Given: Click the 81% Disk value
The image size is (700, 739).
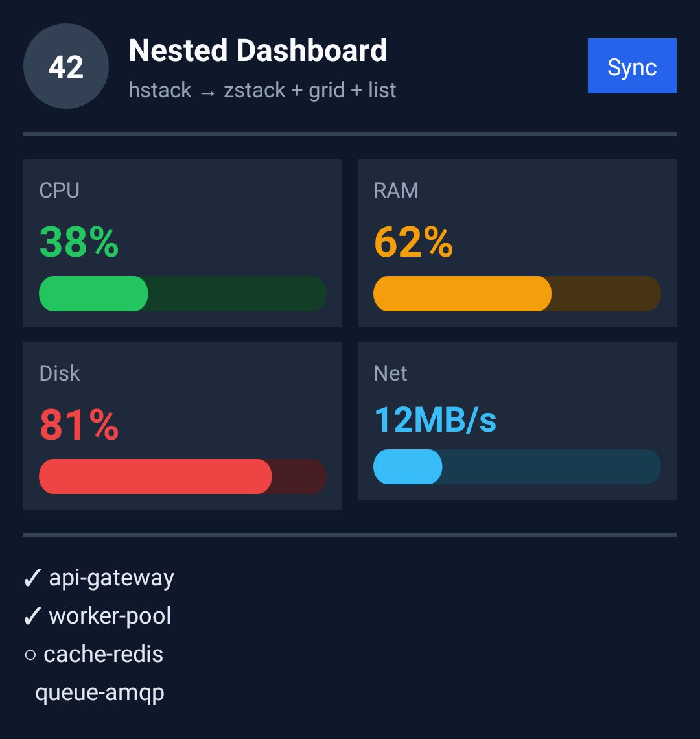Looking at the screenshot, I should pos(79,425).
